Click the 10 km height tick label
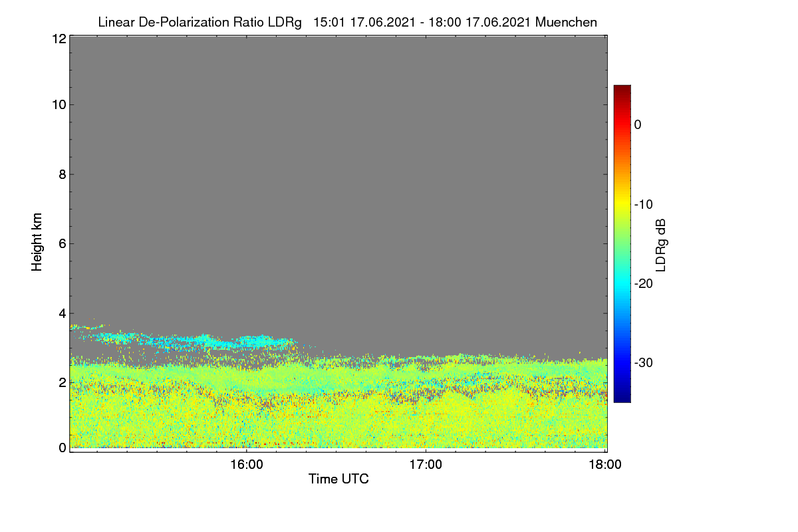798x532 pixels. coord(58,104)
